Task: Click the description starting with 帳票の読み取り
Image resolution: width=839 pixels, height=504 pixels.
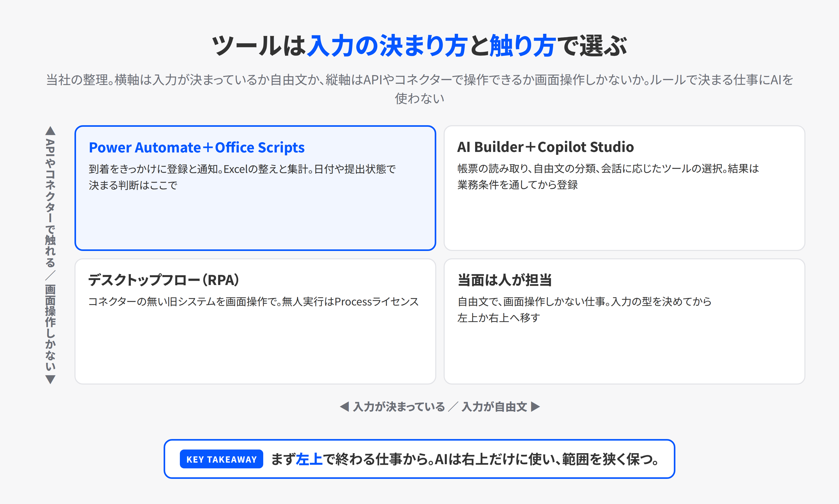Action: (608, 177)
